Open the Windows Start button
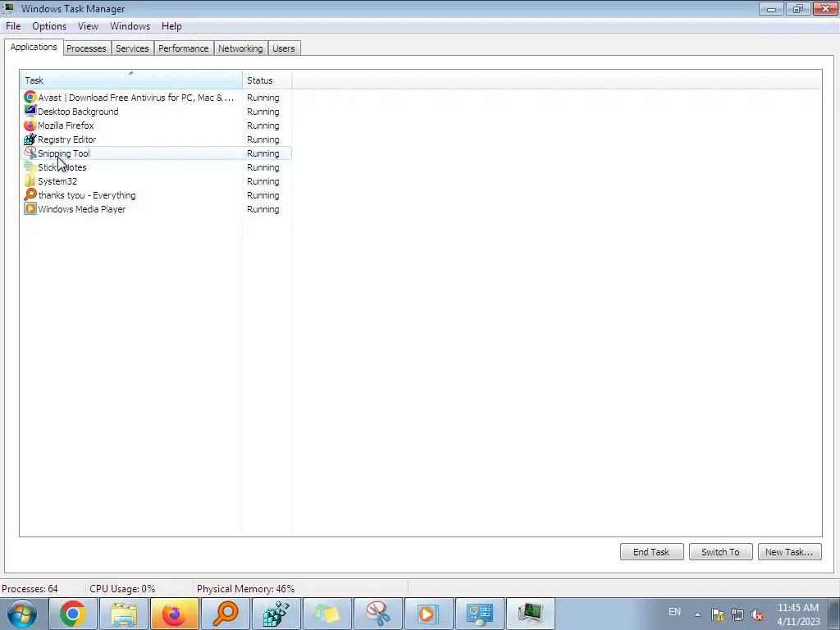The image size is (840, 630). [22, 614]
